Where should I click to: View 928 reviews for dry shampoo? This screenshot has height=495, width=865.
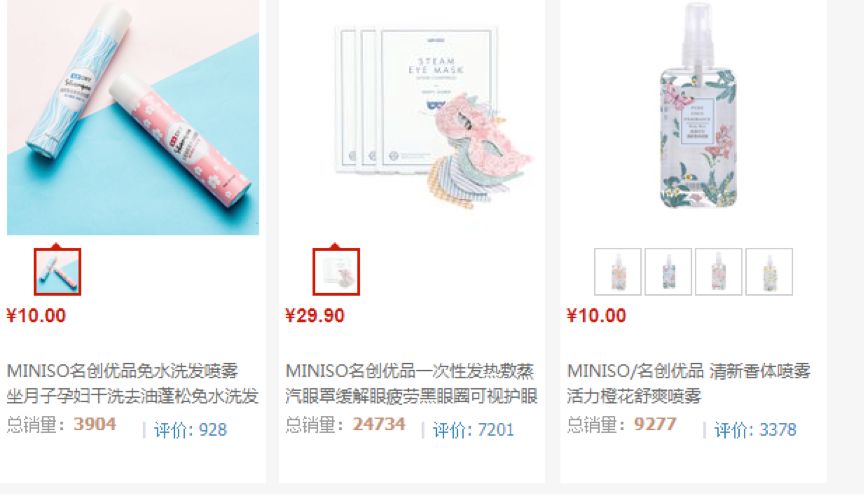pos(190,430)
